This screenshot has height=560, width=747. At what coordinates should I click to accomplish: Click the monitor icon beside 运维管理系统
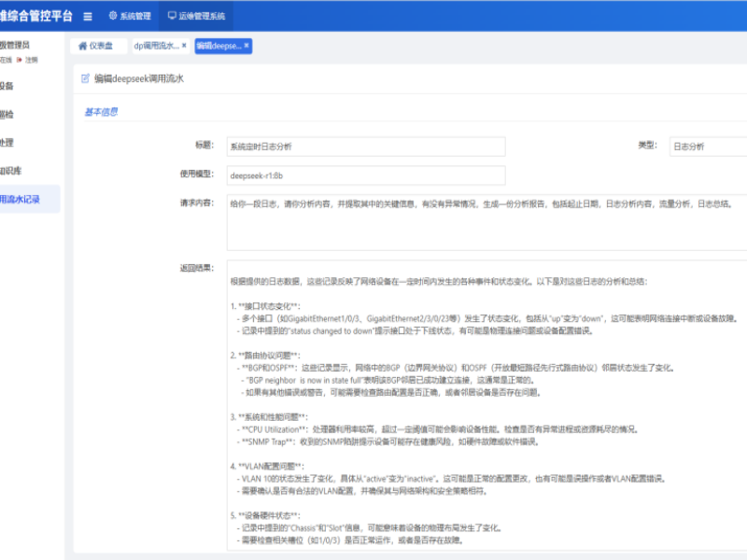pos(173,16)
